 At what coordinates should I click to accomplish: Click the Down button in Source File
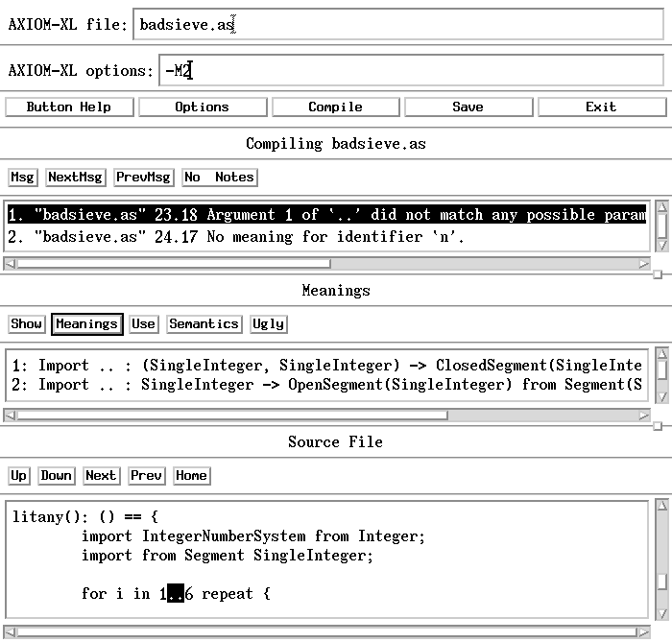57,475
